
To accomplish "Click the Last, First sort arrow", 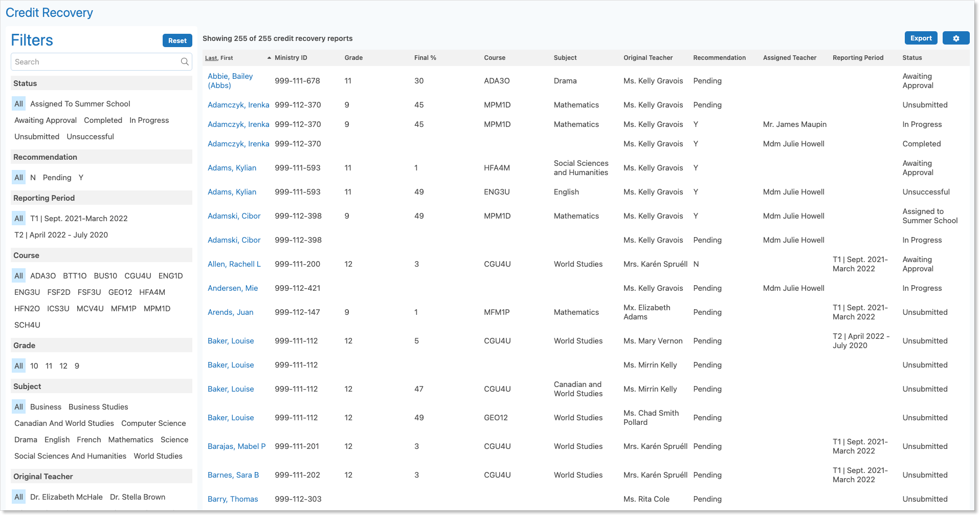I will coord(269,58).
